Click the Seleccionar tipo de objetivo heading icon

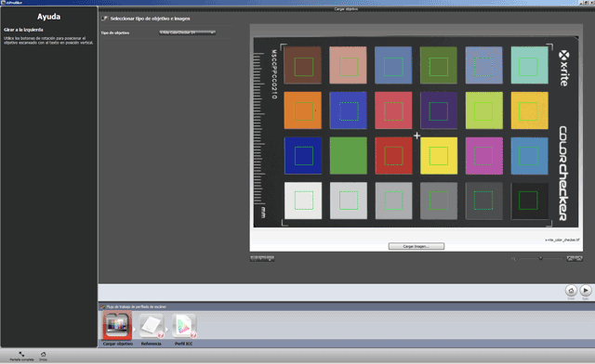tap(105, 19)
